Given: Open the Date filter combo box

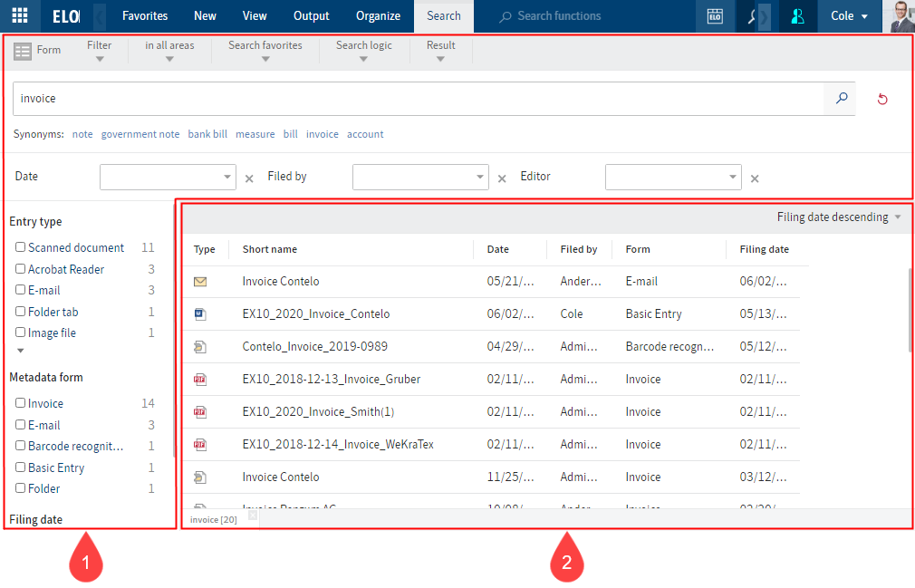Looking at the screenshot, I should pyautogui.click(x=169, y=178).
